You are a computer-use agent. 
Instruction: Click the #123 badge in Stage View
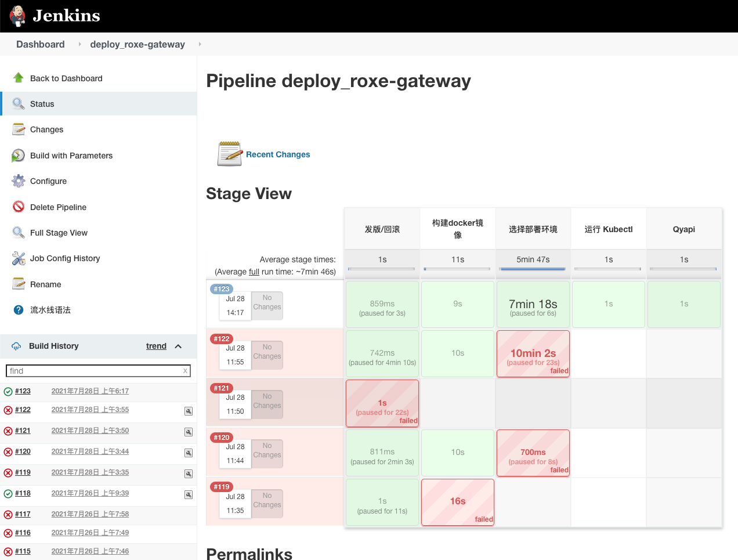coord(222,289)
